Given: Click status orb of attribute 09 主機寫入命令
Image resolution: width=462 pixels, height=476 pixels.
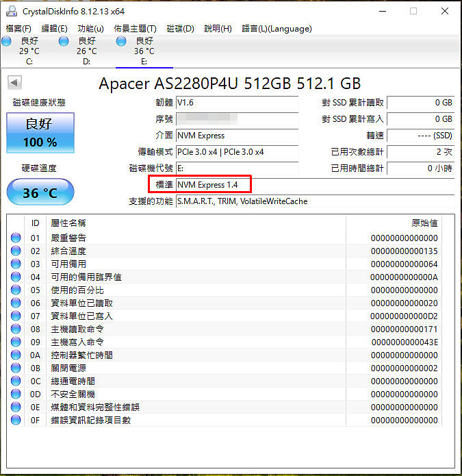Looking at the screenshot, I should coord(16,342).
